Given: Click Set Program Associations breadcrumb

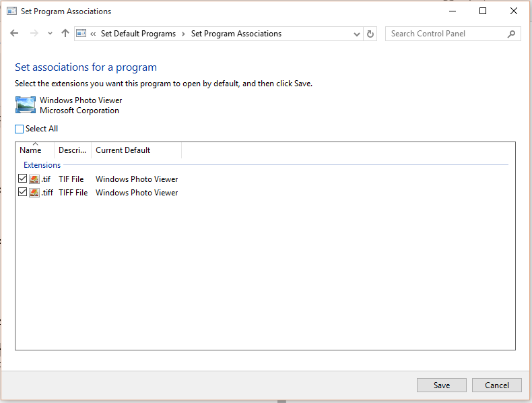Looking at the screenshot, I should [236, 34].
